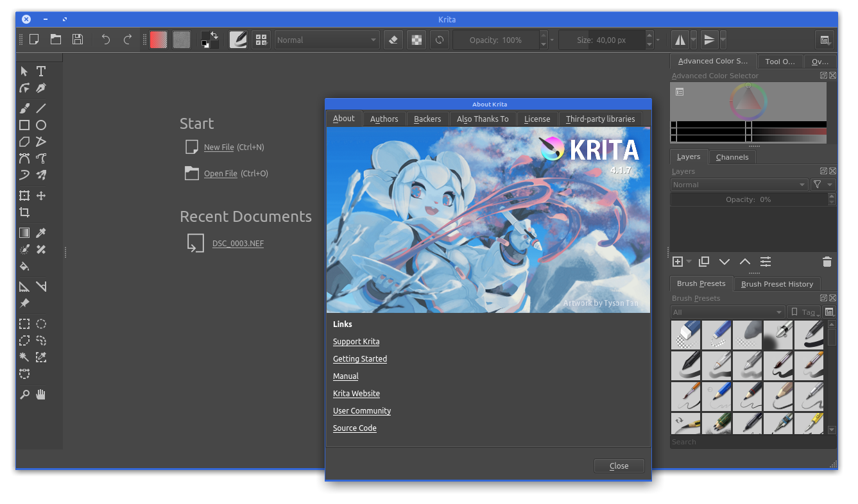Select the Crop tool
Viewport: 858px width, 504px height.
point(24,212)
